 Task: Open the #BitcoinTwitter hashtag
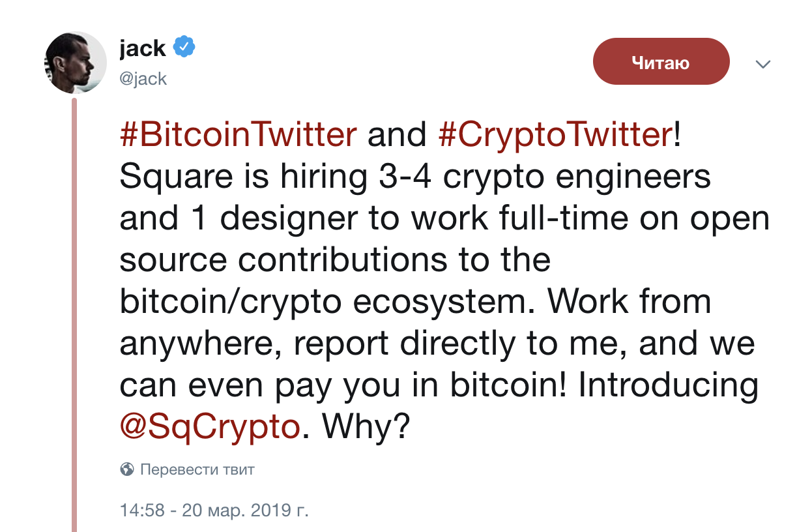[238, 136]
